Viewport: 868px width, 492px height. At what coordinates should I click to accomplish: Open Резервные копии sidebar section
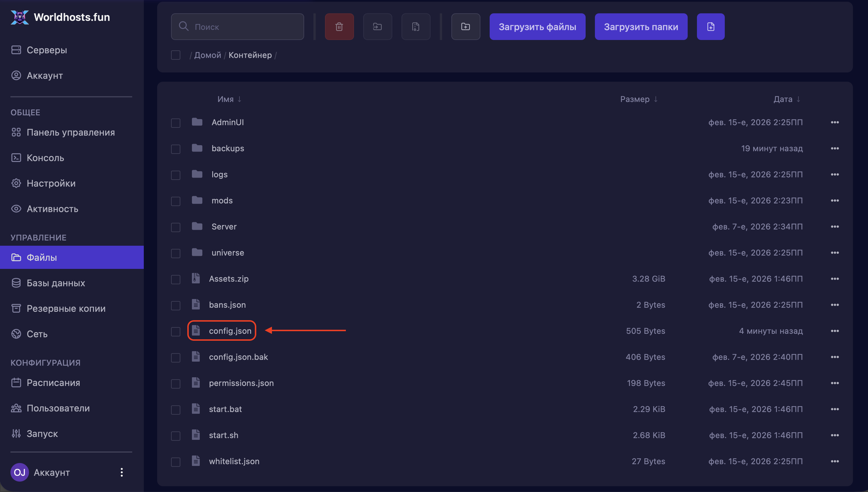tap(66, 309)
